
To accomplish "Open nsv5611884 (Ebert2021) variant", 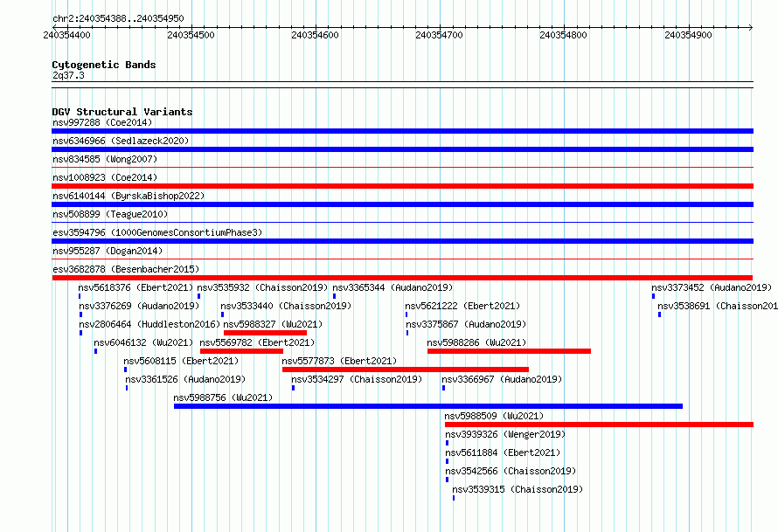I will 503,453.
